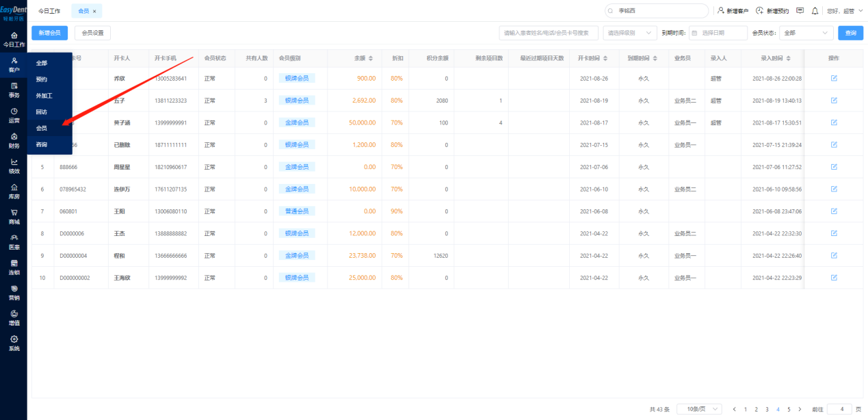The image size is (868, 420).
Task: Open the 系统 settings gear module
Action: click(14, 343)
